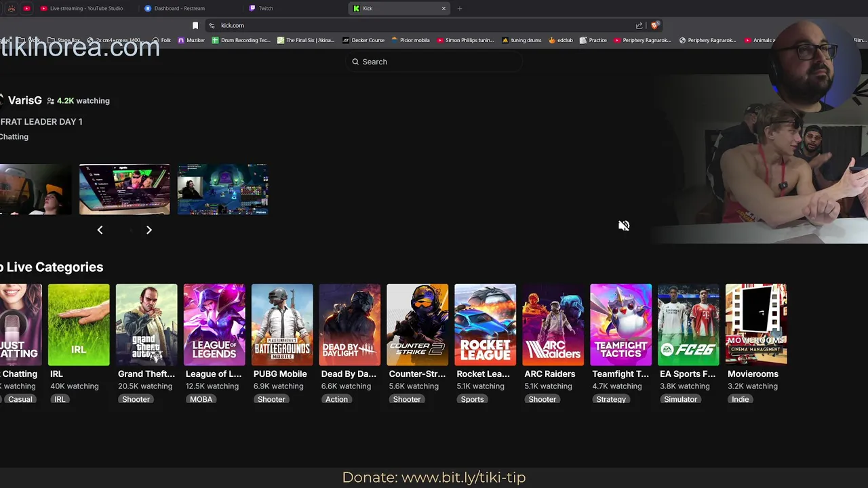The height and width of the screenshot is (488, 868).
Task: Open the IRL category cover
Action: [x=79, y=325]
